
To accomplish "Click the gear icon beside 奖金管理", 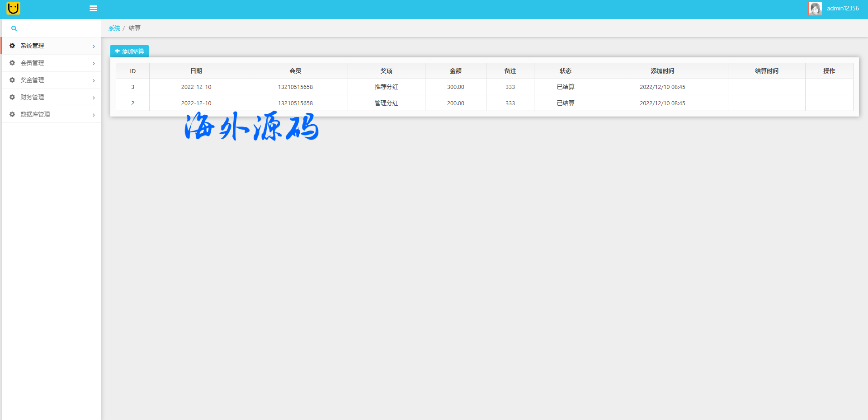I will click(12, 80).
